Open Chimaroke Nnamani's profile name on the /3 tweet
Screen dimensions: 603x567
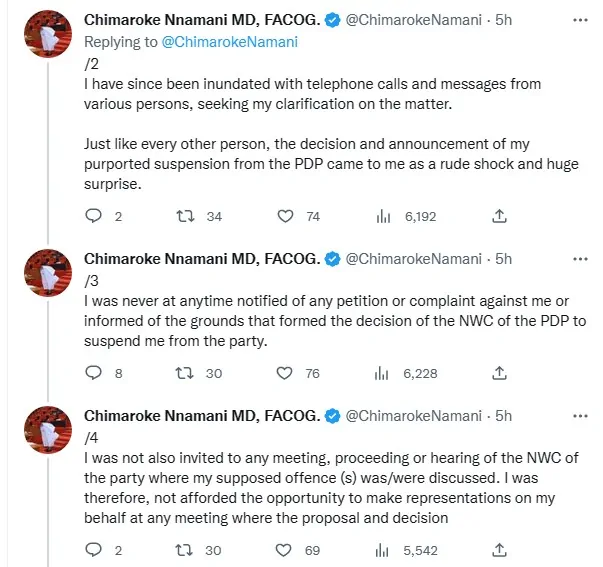point(201,259)
